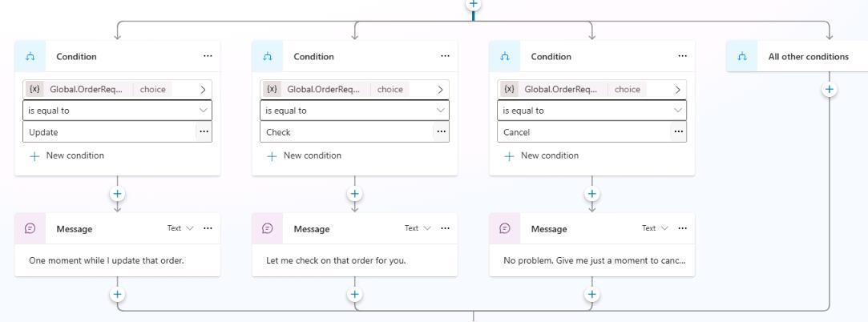Open the 'is equal to' dropdown in the Check condition
Image resolution: width=868 pixels, height=322 pixels.
tap(354, 111)
